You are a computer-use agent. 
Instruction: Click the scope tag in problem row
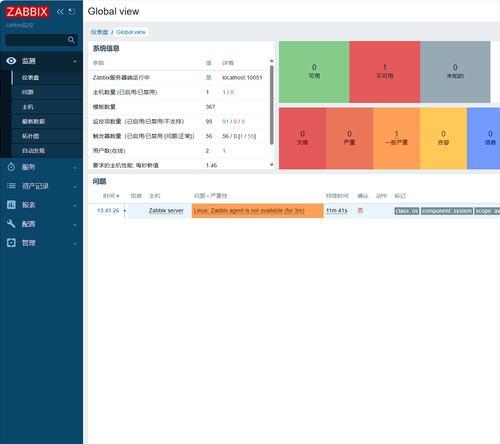click(487, 211)
